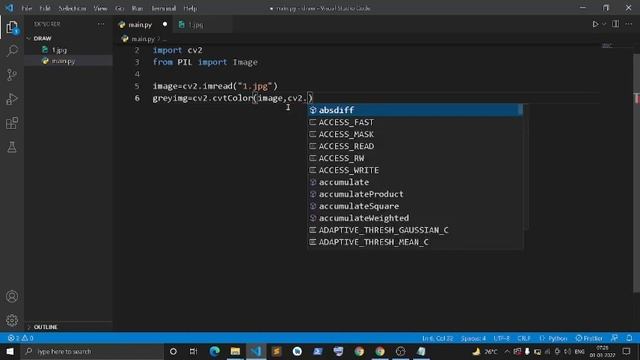
Task: Open the Run and Debug view
Action: click(x=12, y=99)
